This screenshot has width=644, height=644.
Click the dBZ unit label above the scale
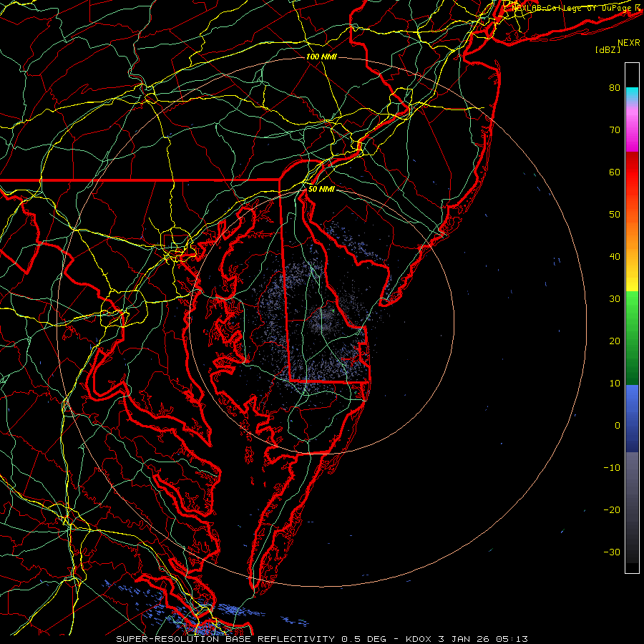(x=608, y=49)
